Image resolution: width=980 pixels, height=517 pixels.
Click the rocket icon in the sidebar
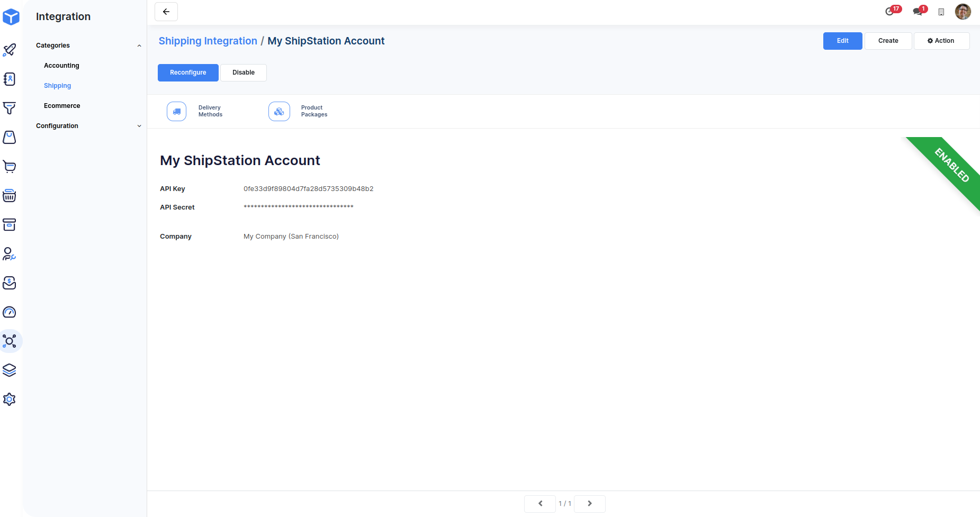tap(10, 50)
